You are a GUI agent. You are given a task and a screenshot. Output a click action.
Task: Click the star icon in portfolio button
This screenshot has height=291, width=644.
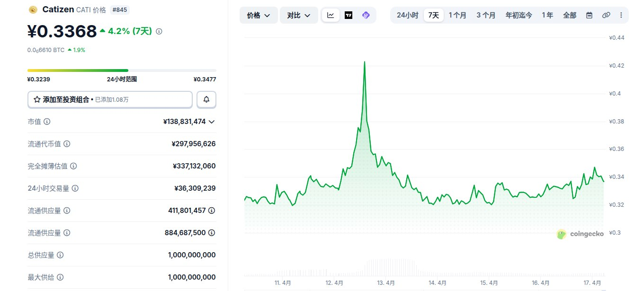coord(37,100)
